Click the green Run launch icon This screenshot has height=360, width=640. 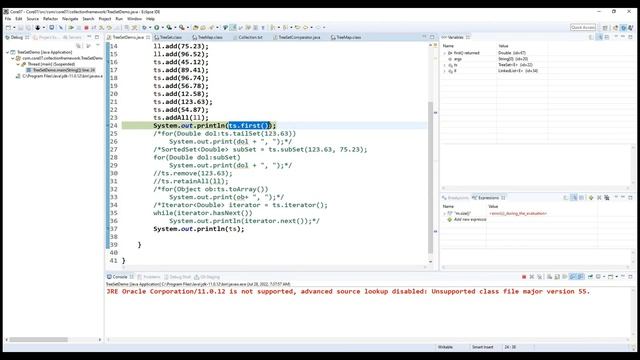(157, 27)
